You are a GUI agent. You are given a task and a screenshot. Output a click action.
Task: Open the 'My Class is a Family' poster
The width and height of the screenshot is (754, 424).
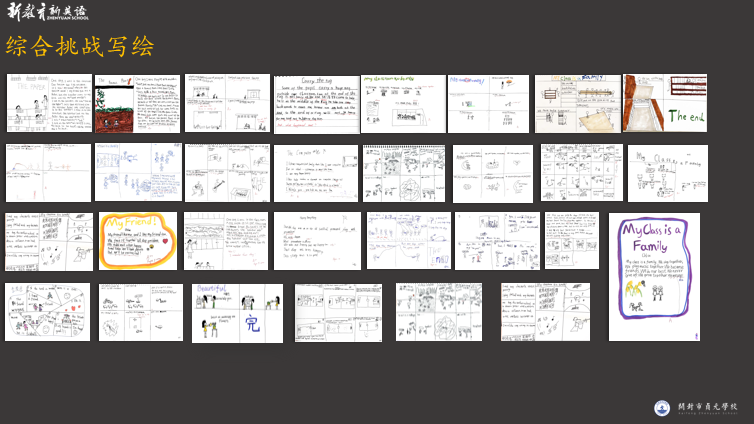pyautogui.click(x=654, y=278)
